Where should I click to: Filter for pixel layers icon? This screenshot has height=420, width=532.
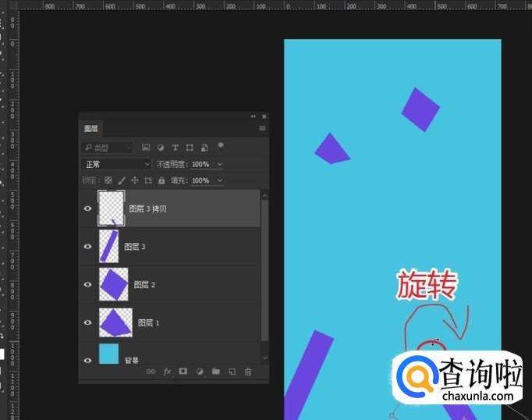tap(146, 148)
